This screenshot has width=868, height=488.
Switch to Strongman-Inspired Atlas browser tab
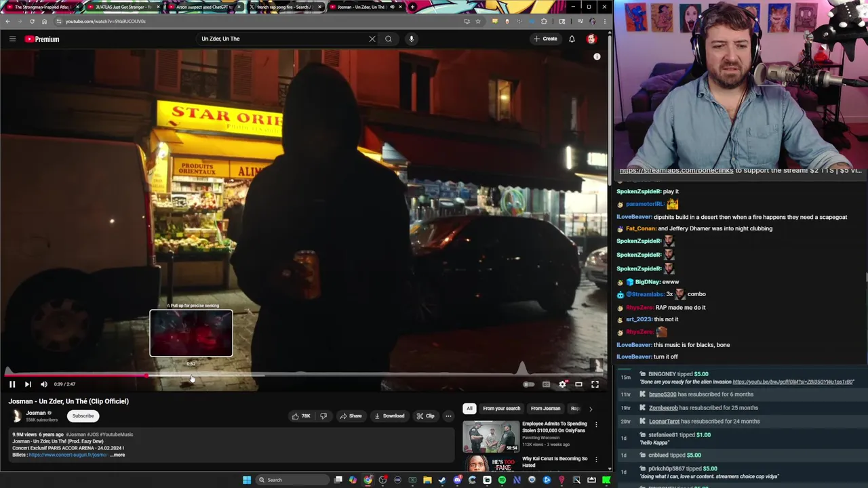pos(41,7)
